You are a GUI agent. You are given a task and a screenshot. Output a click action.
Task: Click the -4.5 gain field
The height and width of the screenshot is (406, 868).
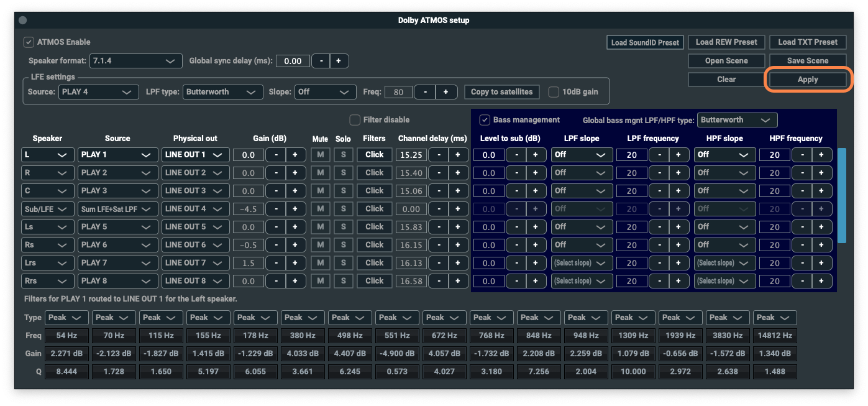point(249,209)
